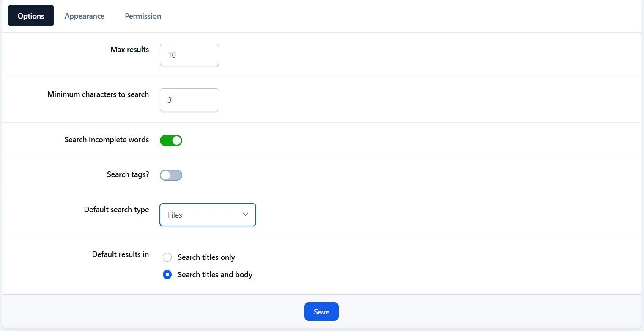Focus the Minimum characters to search field
Image resolution: width=644 pixels, height=331 pixels.
tap(189, 100)
